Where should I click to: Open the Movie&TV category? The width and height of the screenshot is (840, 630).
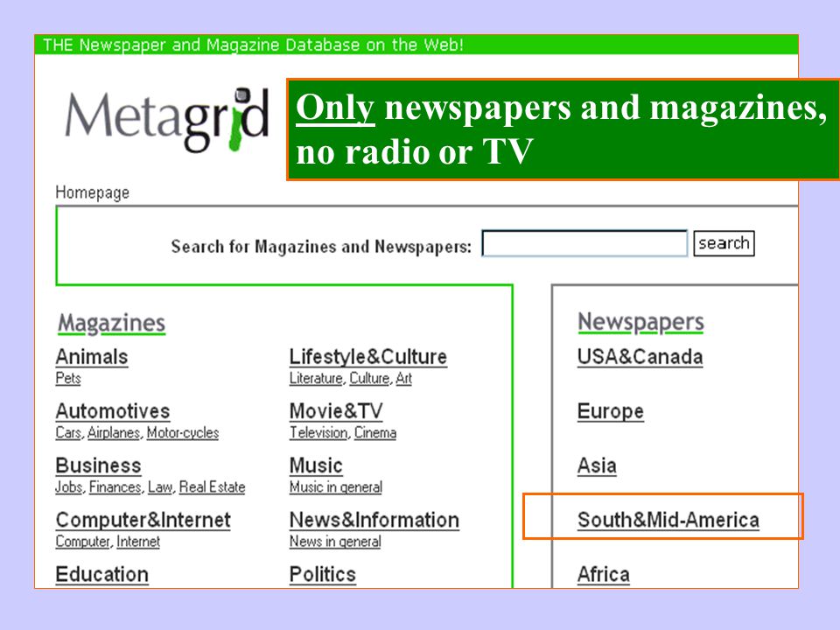[x=336, y=411]
